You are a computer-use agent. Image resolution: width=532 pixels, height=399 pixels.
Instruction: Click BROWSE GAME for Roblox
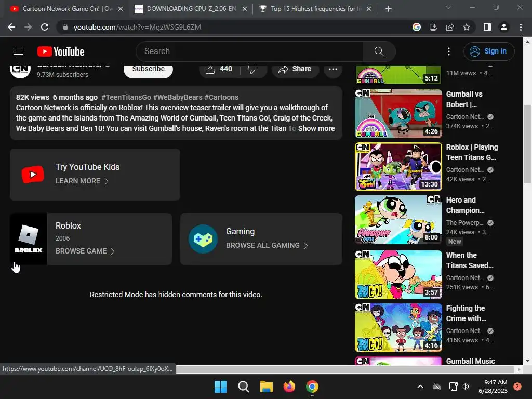tap(85, 251)
